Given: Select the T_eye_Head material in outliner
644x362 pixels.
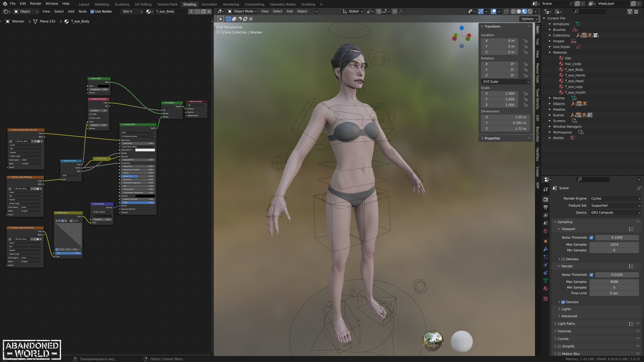Looking at the screenshot, I should pos(574,81).
